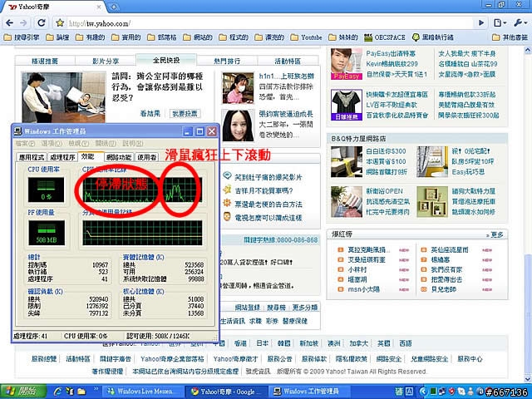Open the 漂亮的 bookmark folder

269,37
